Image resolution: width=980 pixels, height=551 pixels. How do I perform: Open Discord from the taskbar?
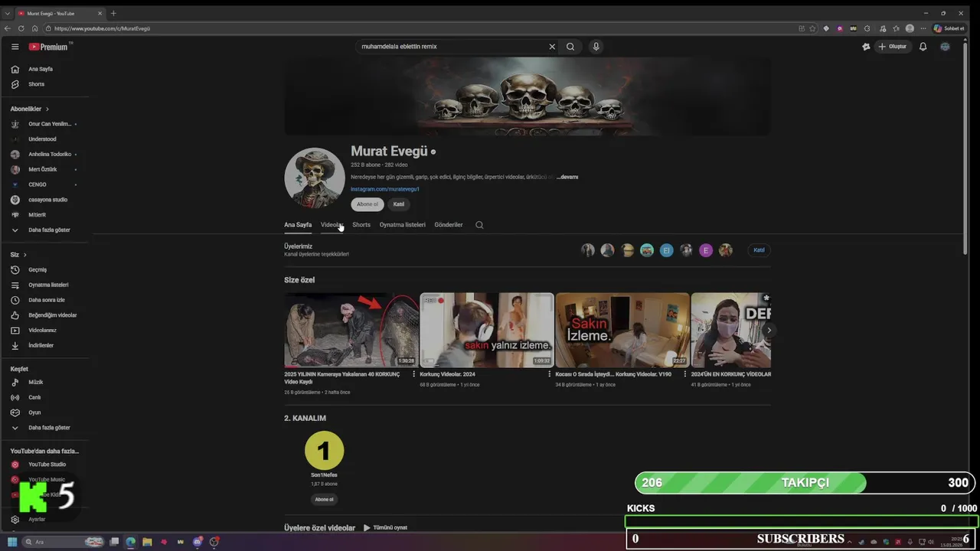click(x=198, y=542)
